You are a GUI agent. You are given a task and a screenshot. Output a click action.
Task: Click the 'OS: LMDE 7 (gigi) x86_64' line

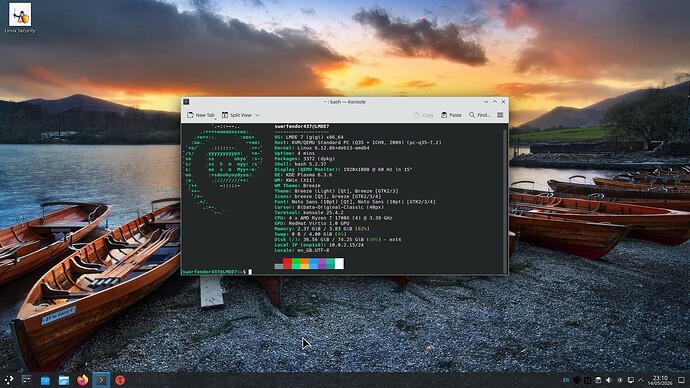pyautogui.click(x=308, y=137)
